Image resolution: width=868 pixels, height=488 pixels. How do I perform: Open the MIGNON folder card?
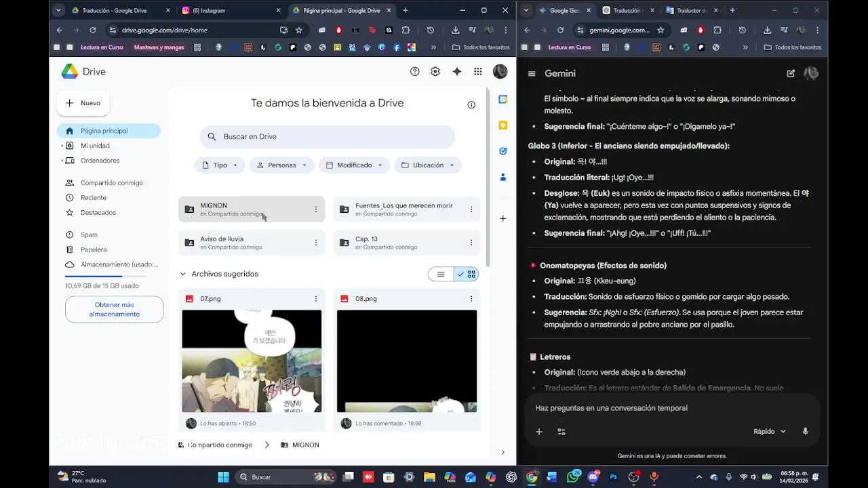252,209
